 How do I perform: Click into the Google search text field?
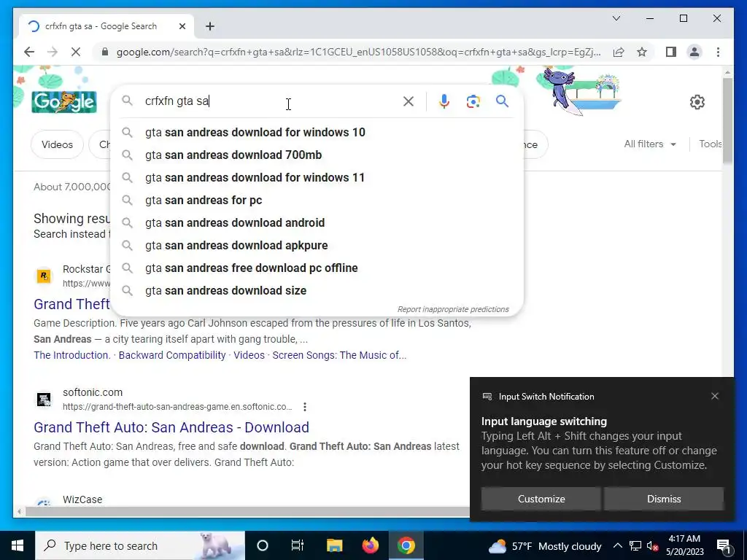(x=269, y=101)
